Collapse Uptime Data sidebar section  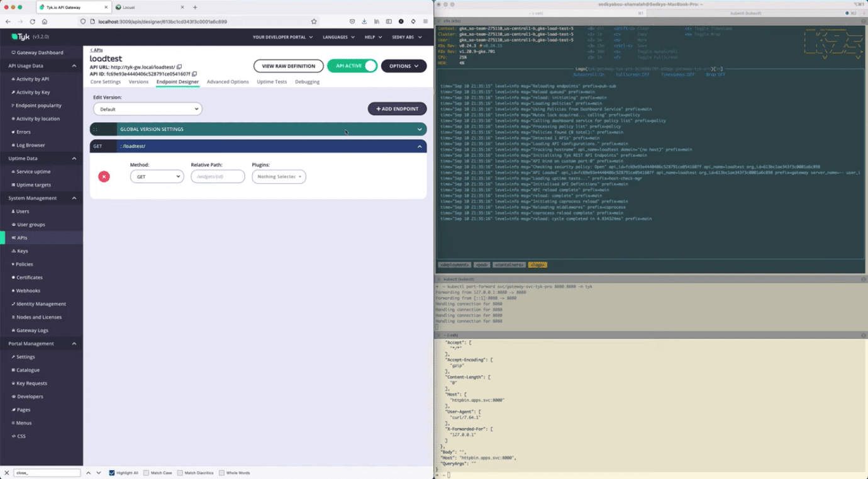click(74, 159)
